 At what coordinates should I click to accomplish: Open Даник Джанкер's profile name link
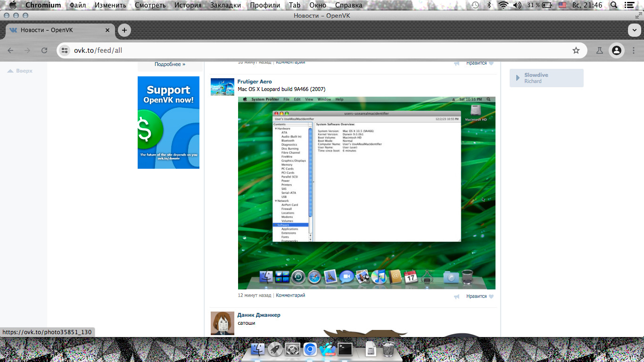(x=259, y=315)
